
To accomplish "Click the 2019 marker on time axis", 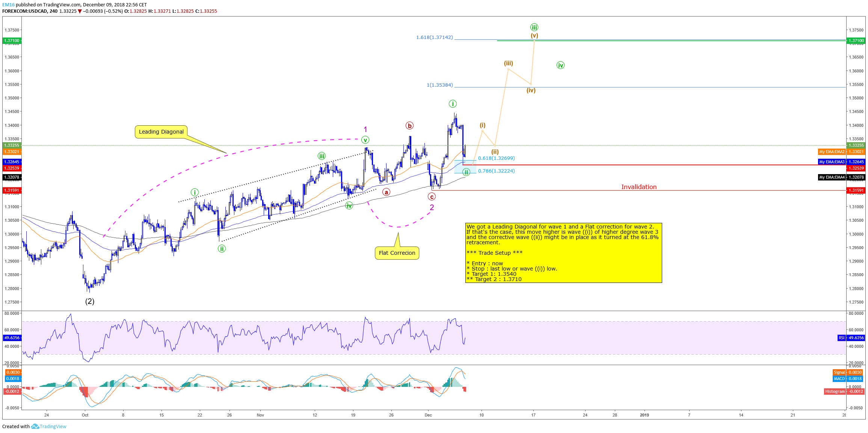I will (644, 415).
